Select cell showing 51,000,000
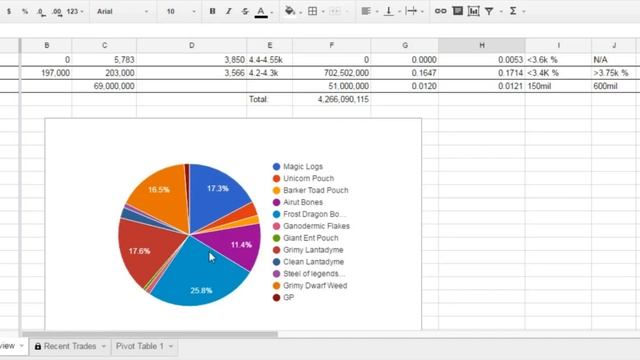640x360 pixels. coord(331,86)
